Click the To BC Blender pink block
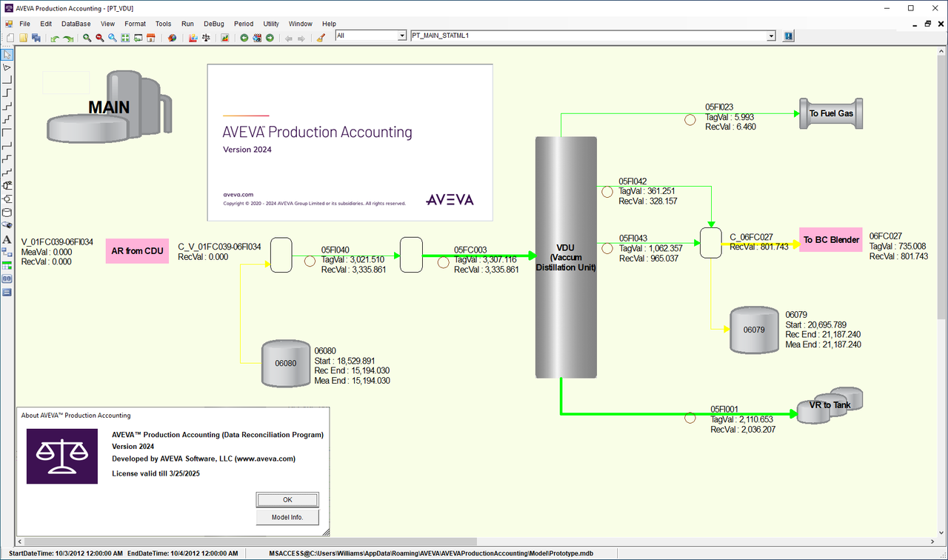Viewport: 948px width, 560px height. click(831, 240)
